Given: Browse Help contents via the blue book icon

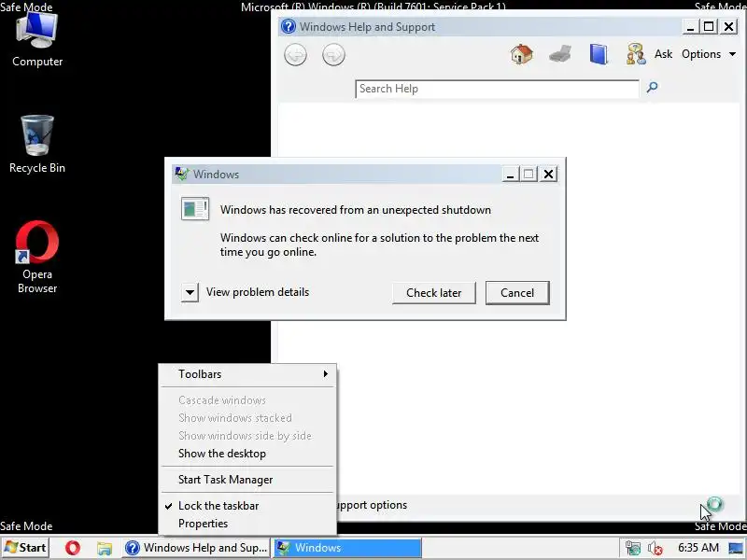Looking at the screenshot, I should 599,54.
